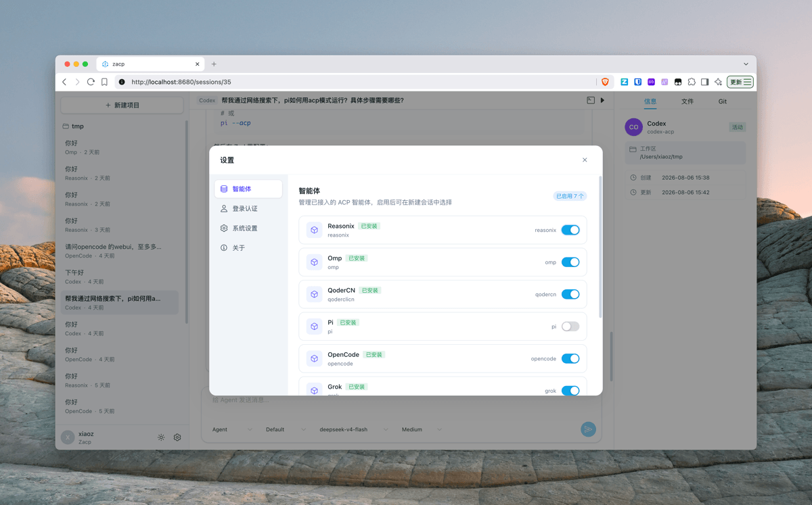Click the OpenCode cube icon
812x505 pixels.
(x=314, y=358)
